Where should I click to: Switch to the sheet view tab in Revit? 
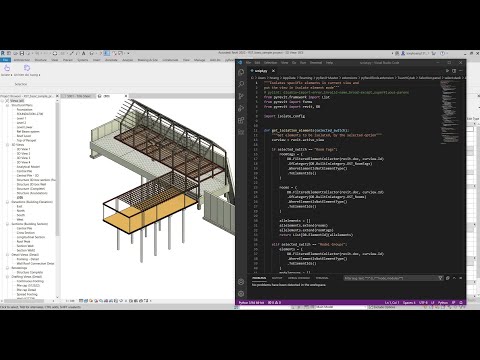tap(78, 96)
